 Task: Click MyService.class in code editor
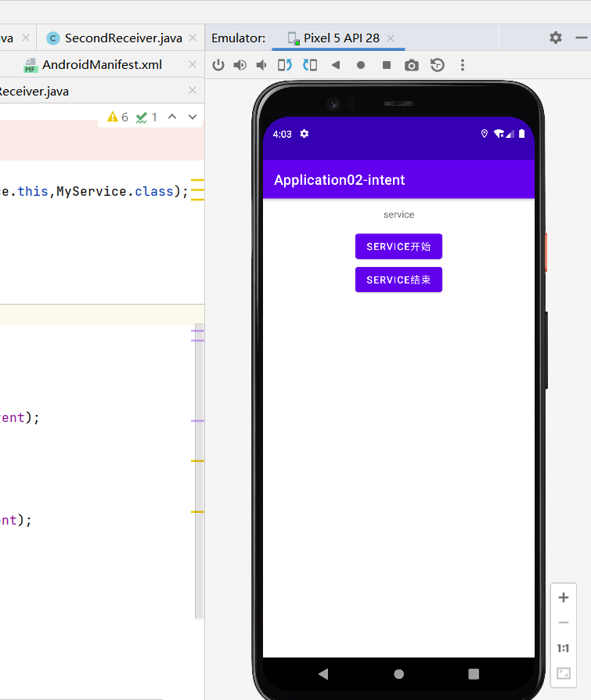(x=115, y=192)
